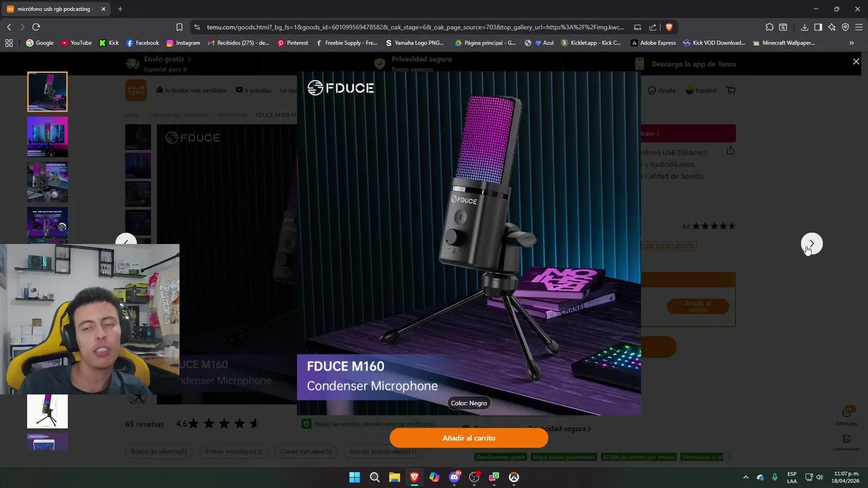Open Windows Start menu
Screen dimensions: 868x488
pos(355,477)
